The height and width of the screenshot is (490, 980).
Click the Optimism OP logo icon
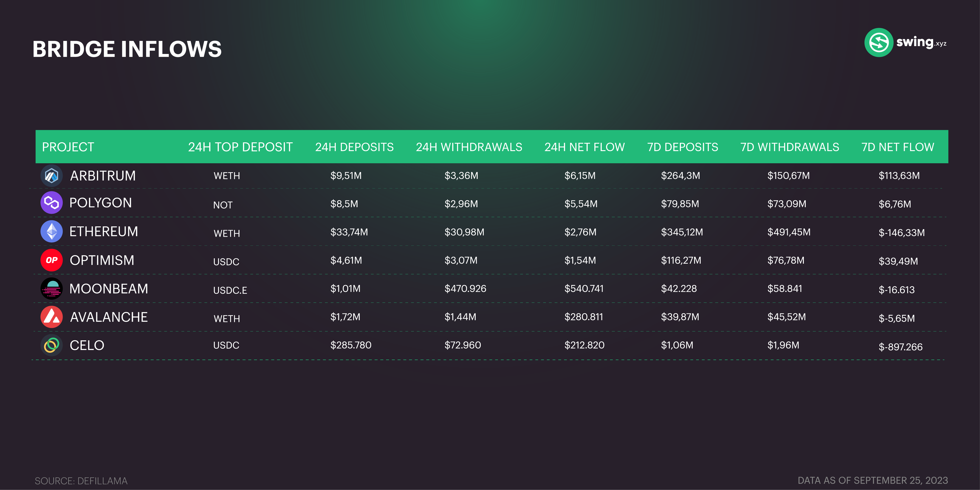click(x=52, y=260)
